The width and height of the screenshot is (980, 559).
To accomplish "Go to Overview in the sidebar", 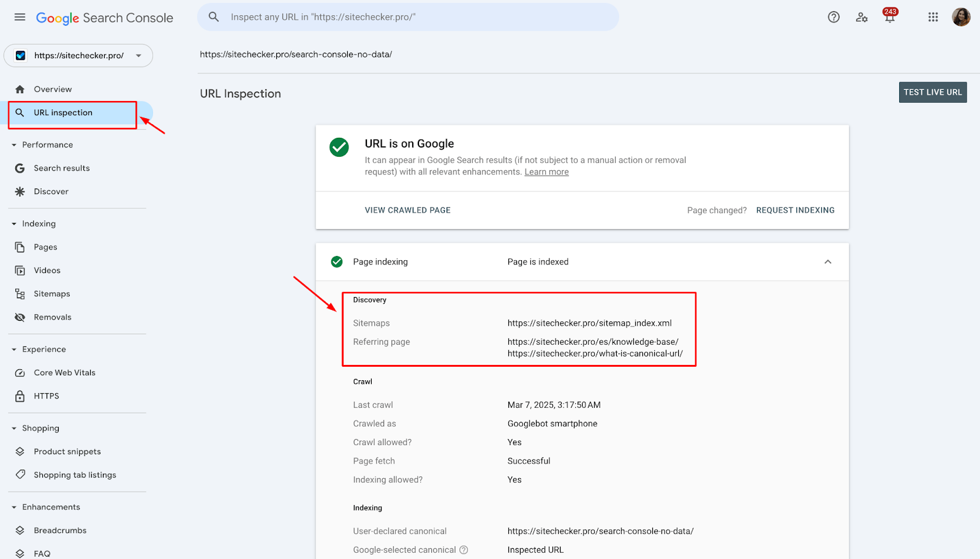I will 53,89.
